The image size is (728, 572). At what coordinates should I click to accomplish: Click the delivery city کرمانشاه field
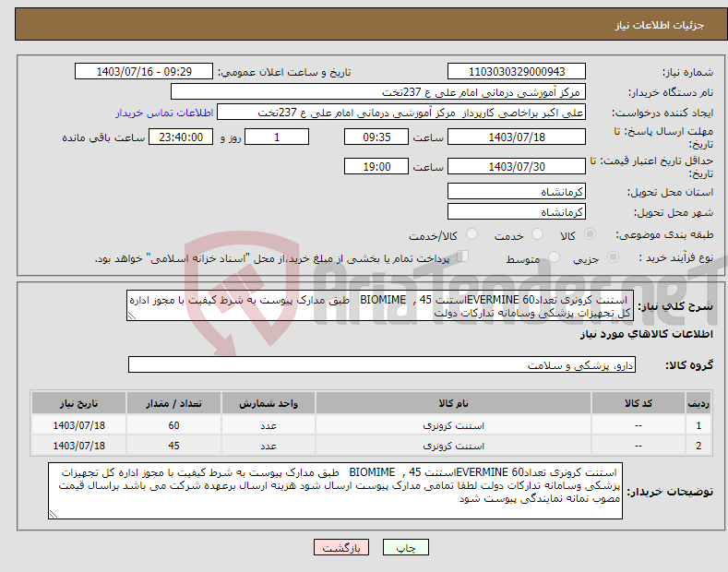tap(517, 211)
